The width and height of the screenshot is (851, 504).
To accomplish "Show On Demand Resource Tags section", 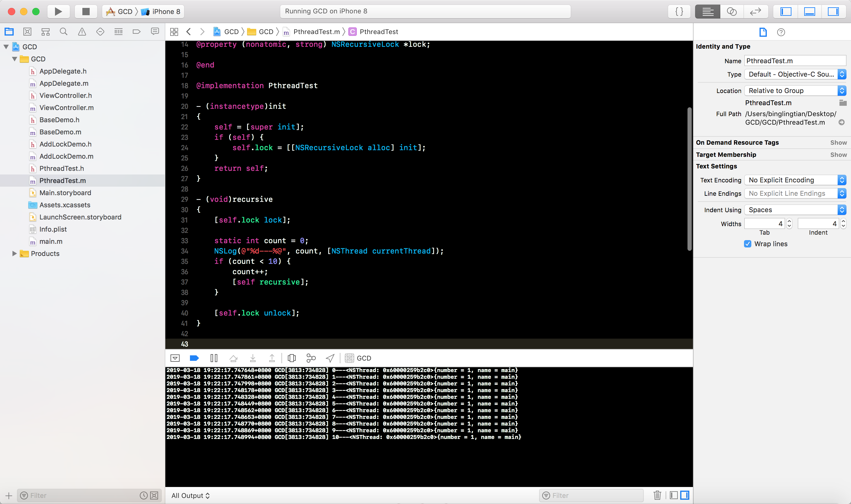I will 839,143.
